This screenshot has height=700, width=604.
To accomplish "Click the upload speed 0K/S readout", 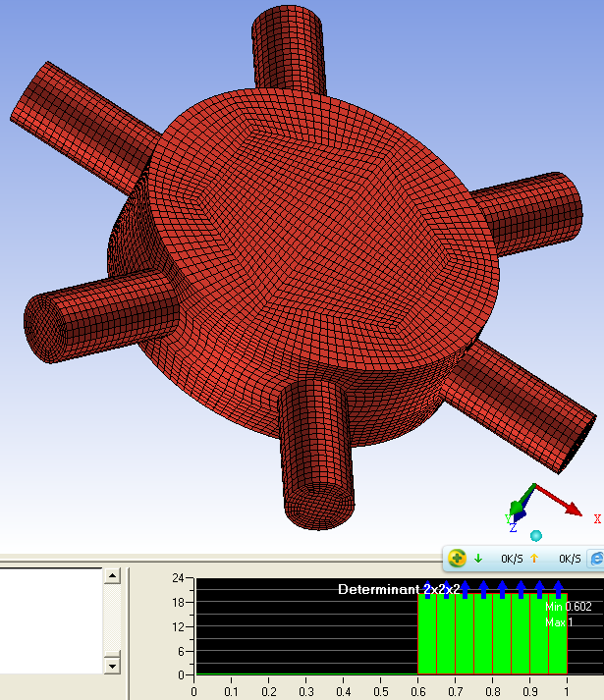I will [570, 559].
